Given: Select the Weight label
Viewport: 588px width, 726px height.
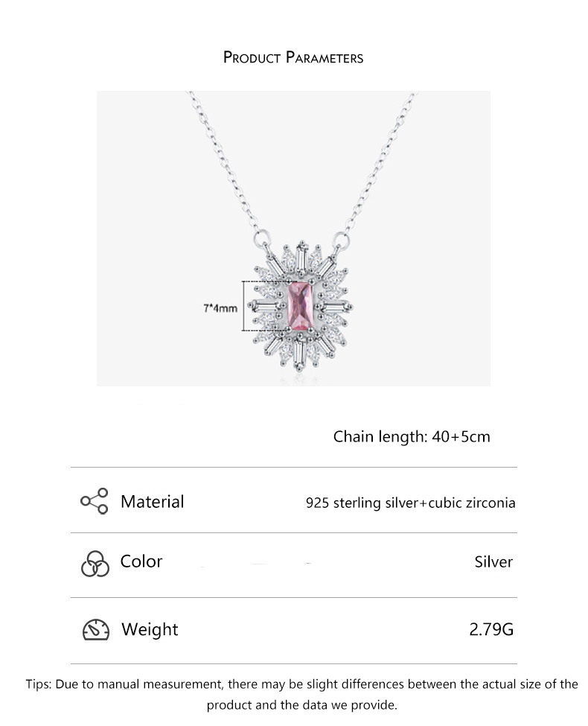Looking at the screenshot, I should point(150,630).
